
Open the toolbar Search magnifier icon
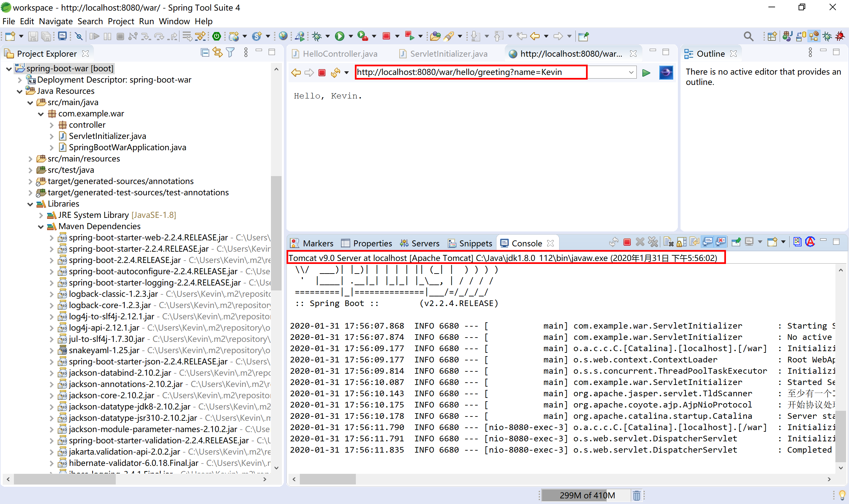(749, 36)
